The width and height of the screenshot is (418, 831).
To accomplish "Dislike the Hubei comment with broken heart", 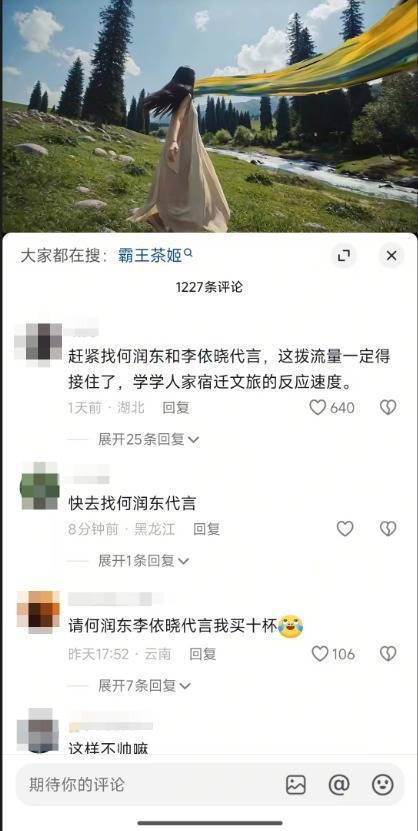I will coord(388,407).
